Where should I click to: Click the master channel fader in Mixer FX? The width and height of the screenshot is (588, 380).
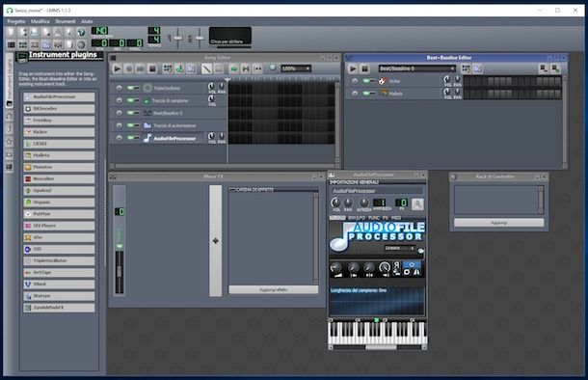click(x=120, y=272)
